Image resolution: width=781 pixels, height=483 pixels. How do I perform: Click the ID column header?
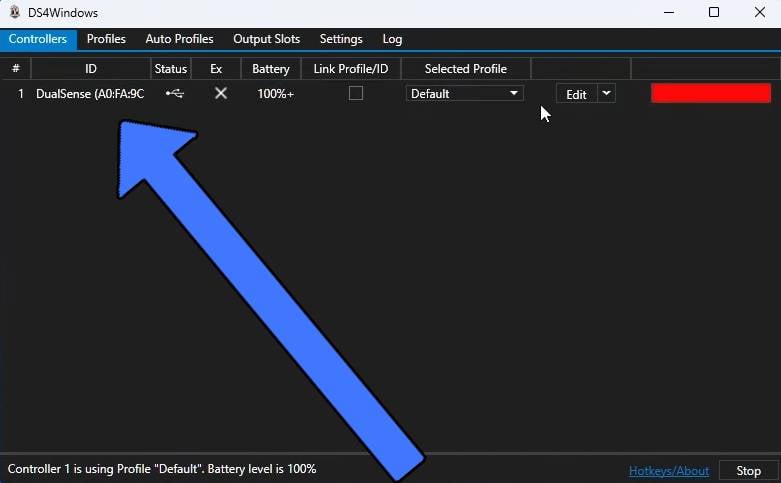91,69
